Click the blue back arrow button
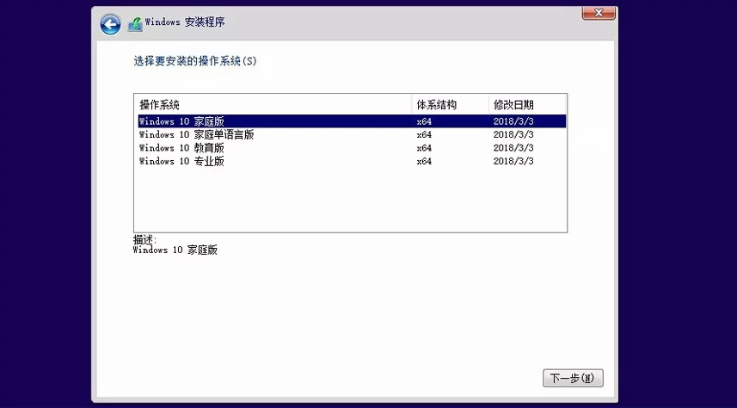 (110, 25)
